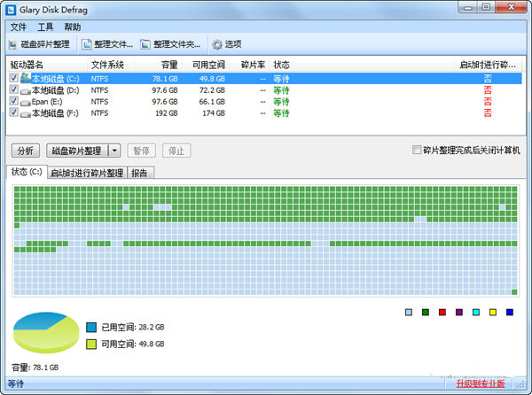The width and height of the screenshot is (532, 395).
Task: Switch to the 状态 (C:) tab
Action: [x=27, y=172]
